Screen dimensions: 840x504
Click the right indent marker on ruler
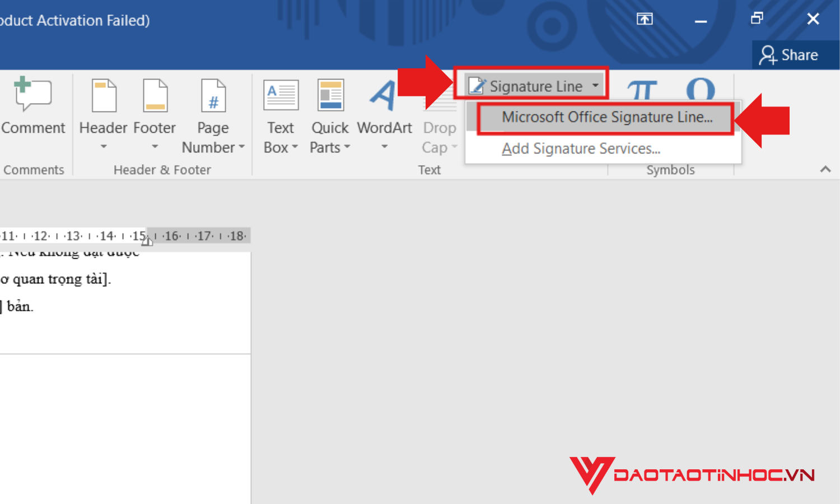click(147, 241)
